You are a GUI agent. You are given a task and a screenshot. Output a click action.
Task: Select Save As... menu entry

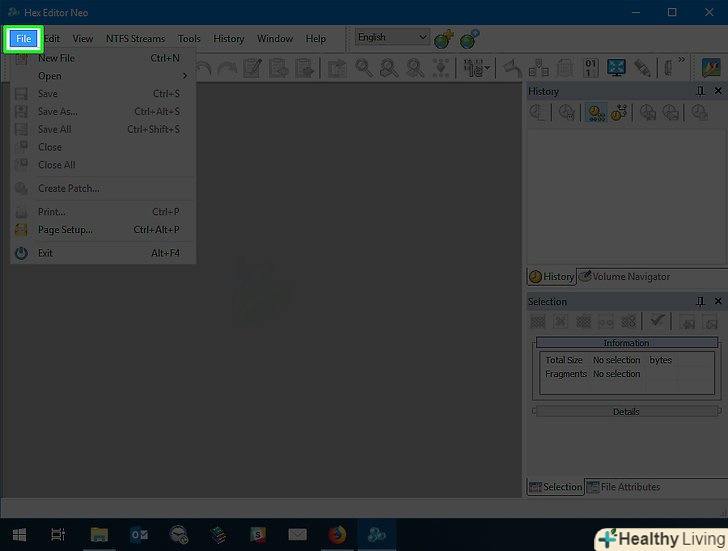coord(103,111)
